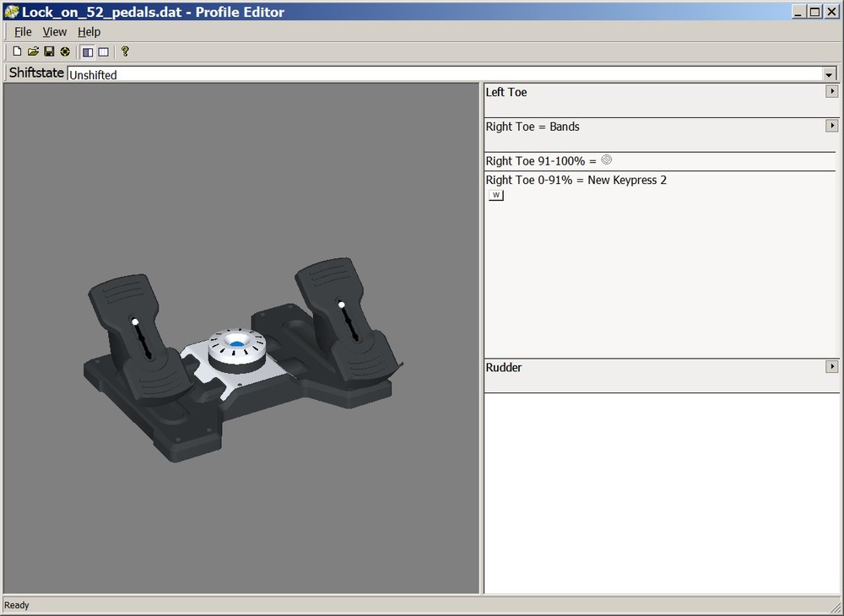Open the File menu
This screenshot has height=616, width=844.
click(x=23, y=32)
